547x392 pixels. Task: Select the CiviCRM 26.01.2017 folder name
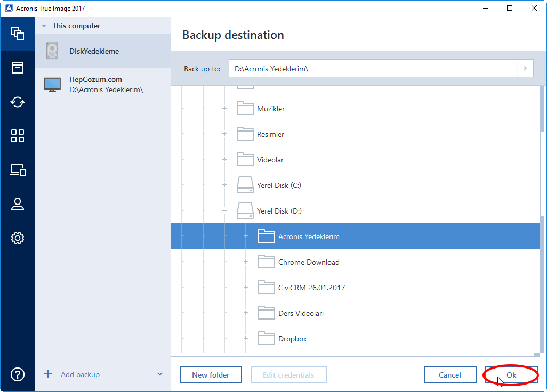click(311, 288)
